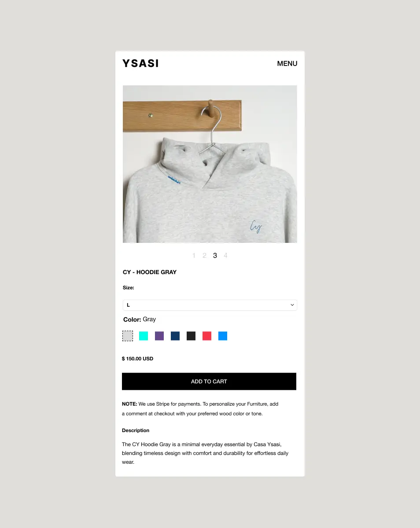The width and height of the screenshot is (420, 528).
Task: Go to image page 1
Action: click(x=194, y=256)
